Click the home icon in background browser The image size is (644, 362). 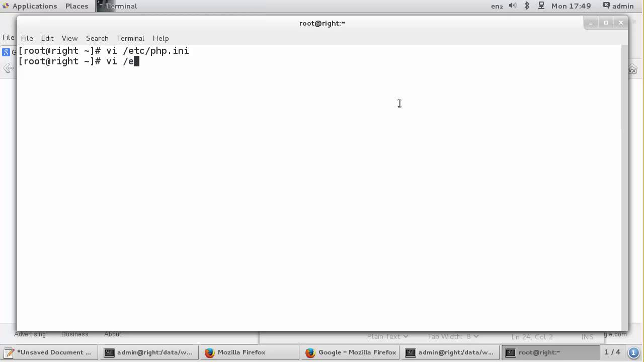point(633,69)
